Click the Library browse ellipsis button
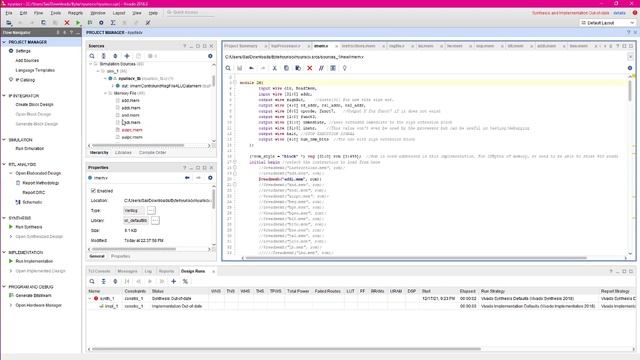The height and width of the screenshot is (360, 640). (x=155, y=220)
